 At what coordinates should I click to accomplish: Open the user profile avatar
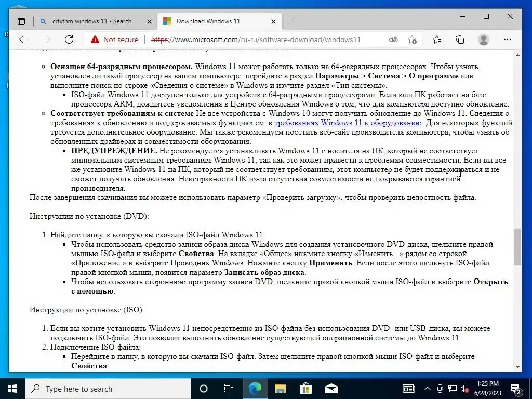click(483, 39)
